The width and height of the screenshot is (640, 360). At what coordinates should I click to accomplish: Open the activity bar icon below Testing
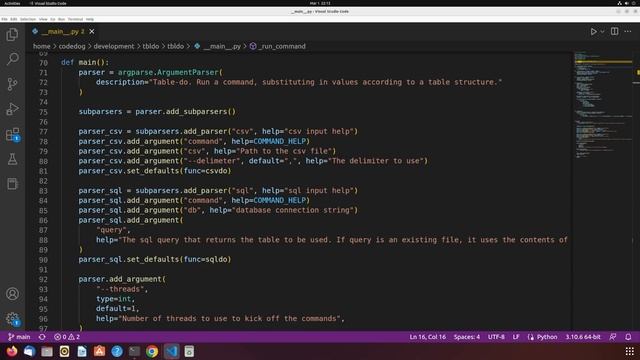[x=12, y=184]
